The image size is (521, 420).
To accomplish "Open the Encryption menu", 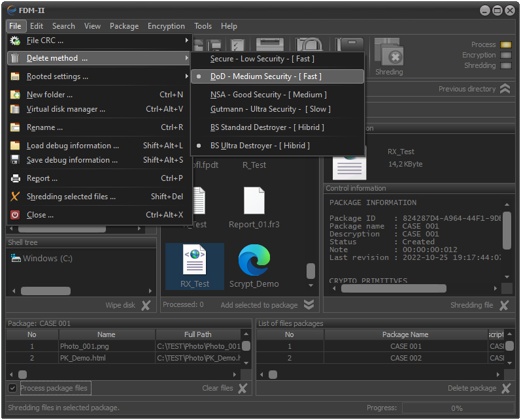I will (166, 26).
